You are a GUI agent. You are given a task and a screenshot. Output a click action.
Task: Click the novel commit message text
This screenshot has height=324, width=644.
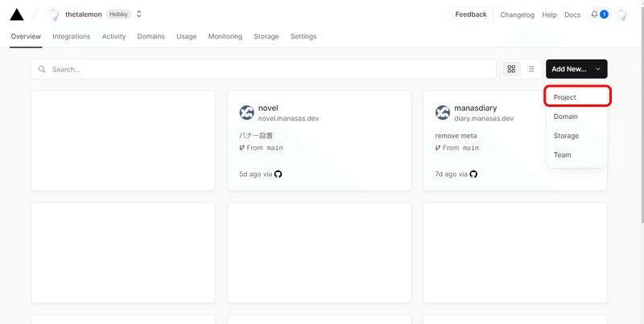[x=256, y=136]
